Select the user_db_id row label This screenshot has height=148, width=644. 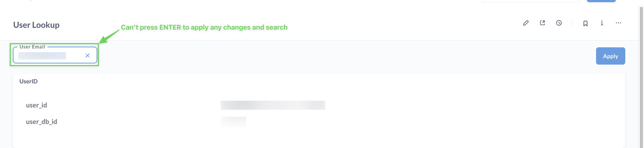click(42, 122)
